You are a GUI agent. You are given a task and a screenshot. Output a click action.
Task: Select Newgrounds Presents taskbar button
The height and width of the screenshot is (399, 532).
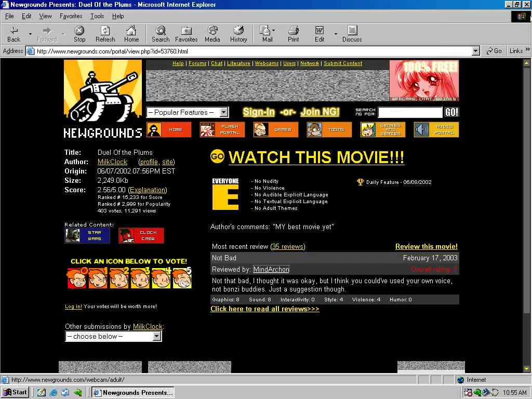(134, 393)
